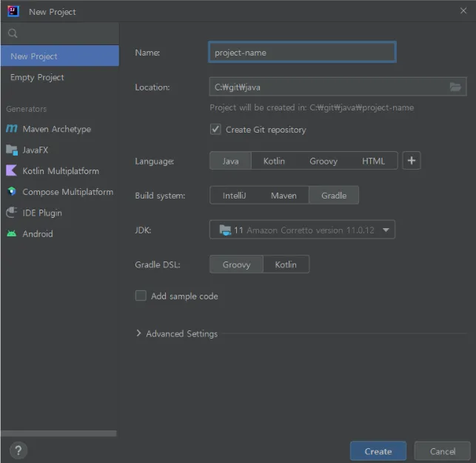Open Kotlin Multiplatform generator

click(x=60, y=170)
